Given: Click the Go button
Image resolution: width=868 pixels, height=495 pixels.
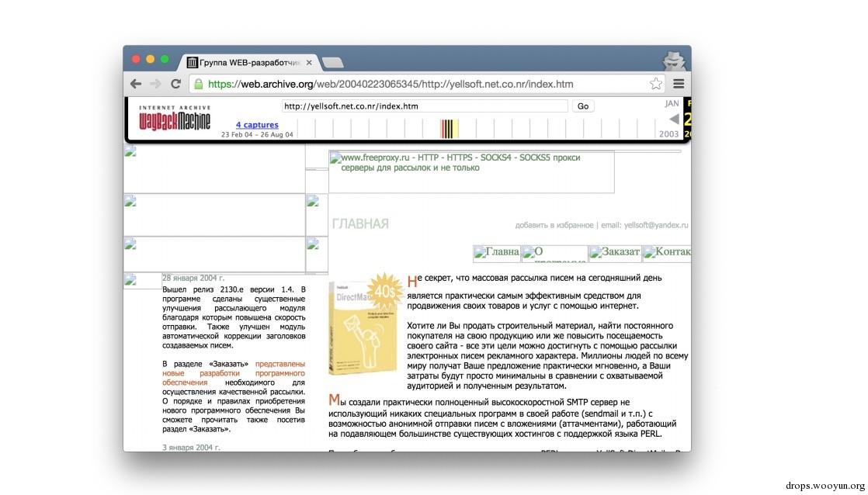Looking at the screenshot, I should [583, 106].
